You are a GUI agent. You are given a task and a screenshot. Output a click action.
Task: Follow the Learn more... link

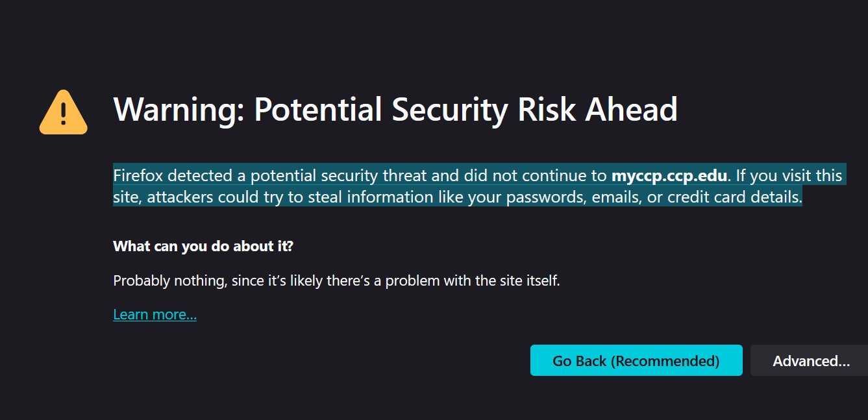155,315
